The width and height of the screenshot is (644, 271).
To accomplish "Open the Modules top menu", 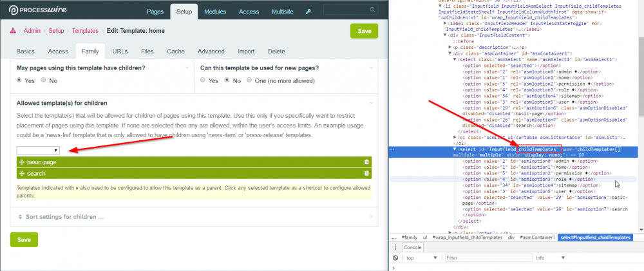I will click(215, 12).
